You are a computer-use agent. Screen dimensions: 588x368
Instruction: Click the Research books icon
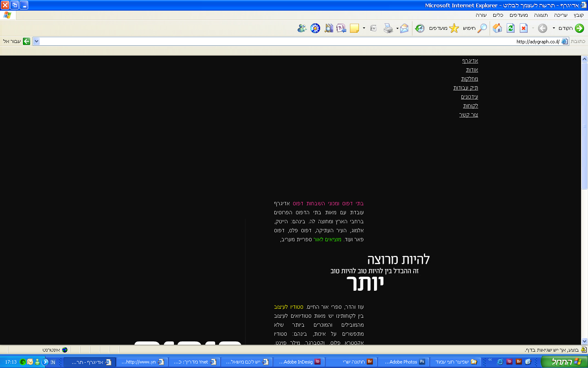(329, 28)
